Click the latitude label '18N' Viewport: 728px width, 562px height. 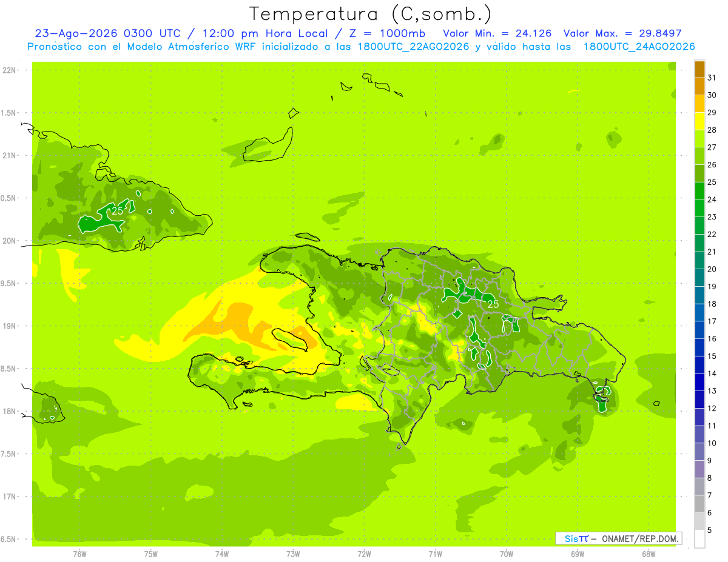(x=8, y=412)
